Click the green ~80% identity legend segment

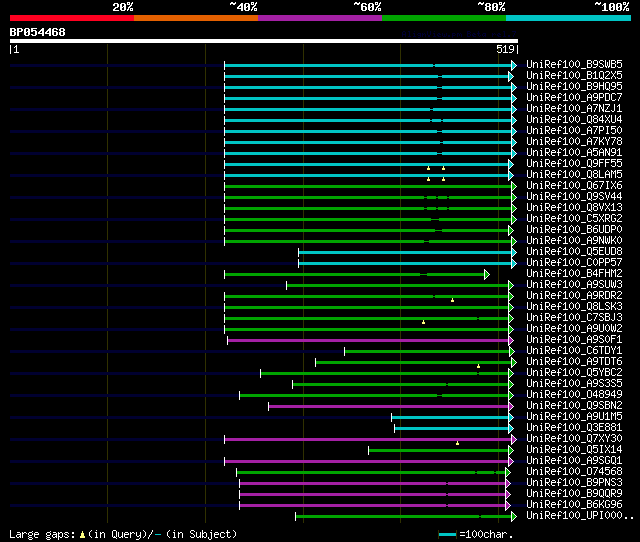pyautogui.click(x=444, y=18)
